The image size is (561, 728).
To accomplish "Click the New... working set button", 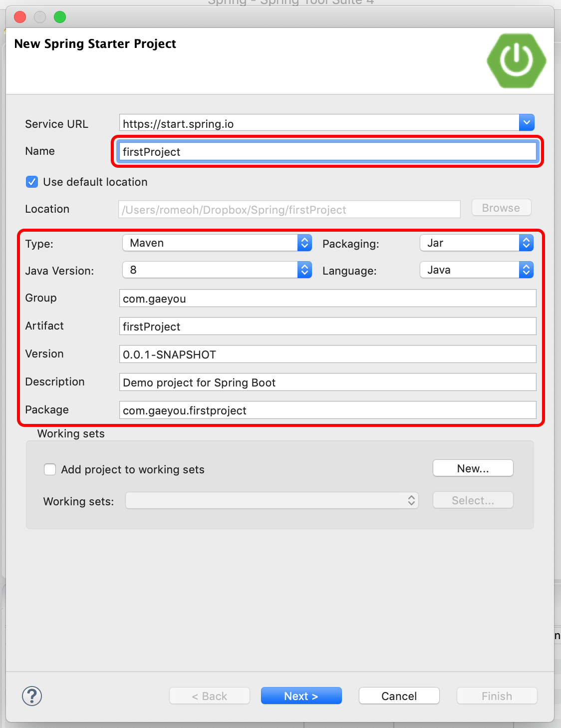I will [x=473, y=468].
